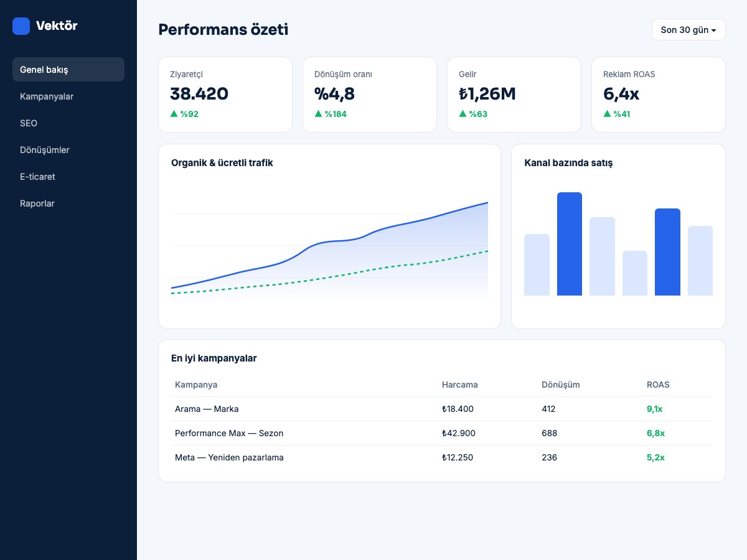Click the 9,1x ROAS value
Screen dimensions: 747x560
coord(655,409)
